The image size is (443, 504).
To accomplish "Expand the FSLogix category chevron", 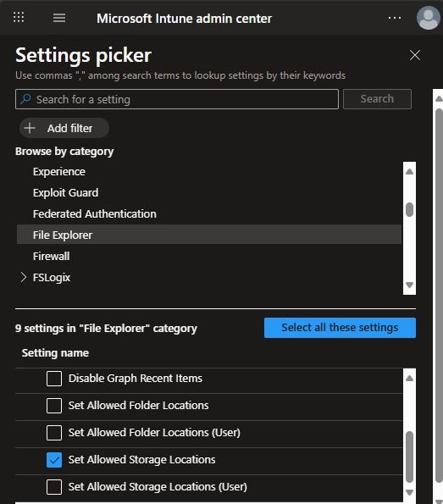I will pyautogui.click(x=23, y=277).
